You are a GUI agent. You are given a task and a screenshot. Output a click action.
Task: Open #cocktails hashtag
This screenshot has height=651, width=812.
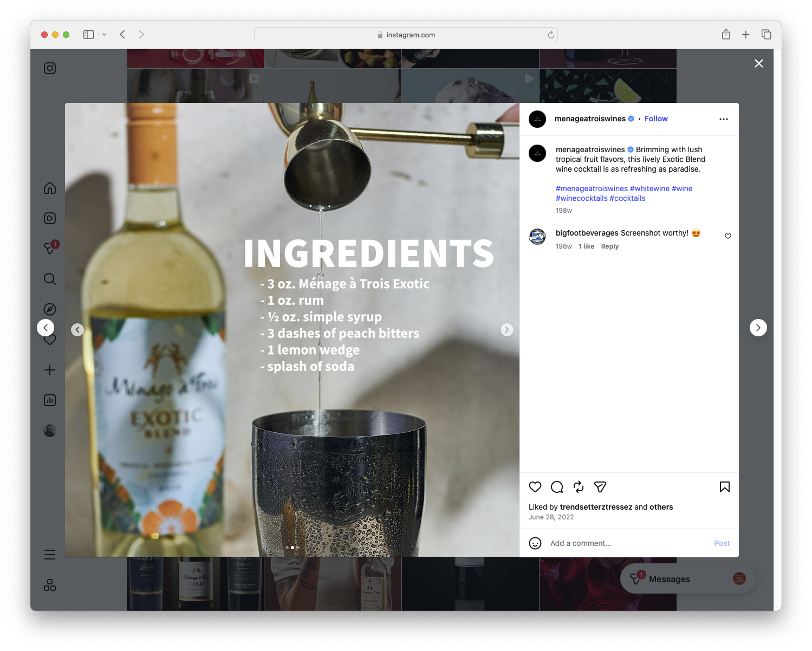coord(627,198)
